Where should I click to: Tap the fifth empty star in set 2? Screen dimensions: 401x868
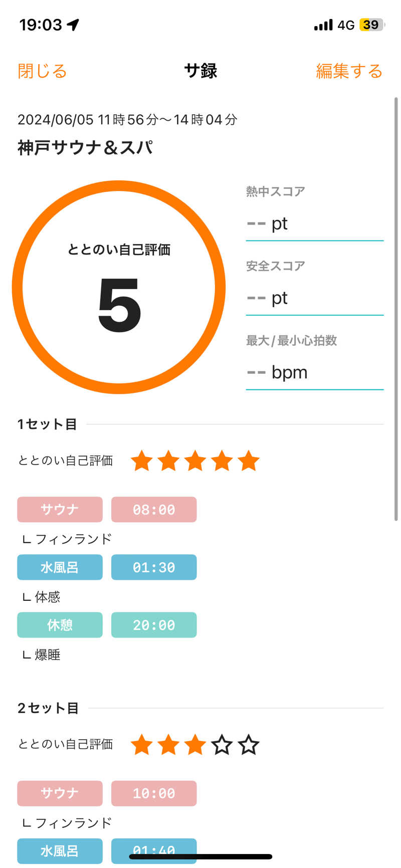[x=249, y=745]
